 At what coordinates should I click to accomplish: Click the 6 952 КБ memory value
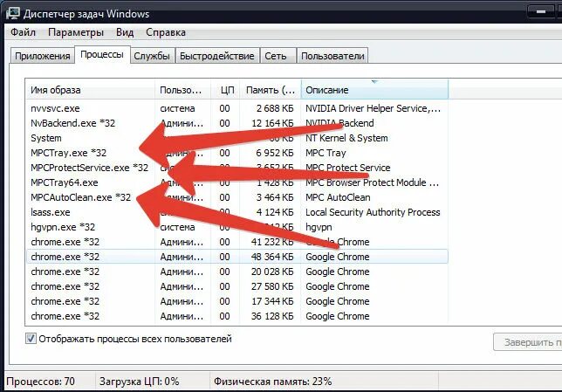pyautogui.click(x=275, y=153)
